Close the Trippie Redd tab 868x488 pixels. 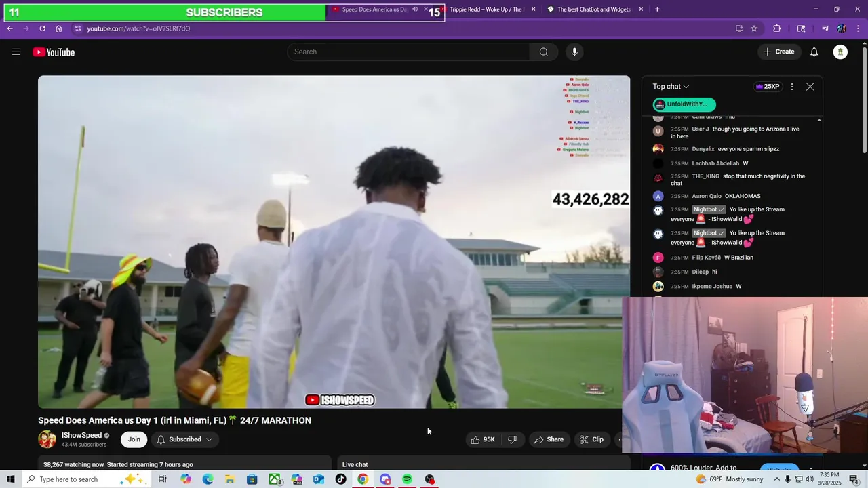(533, 9)
